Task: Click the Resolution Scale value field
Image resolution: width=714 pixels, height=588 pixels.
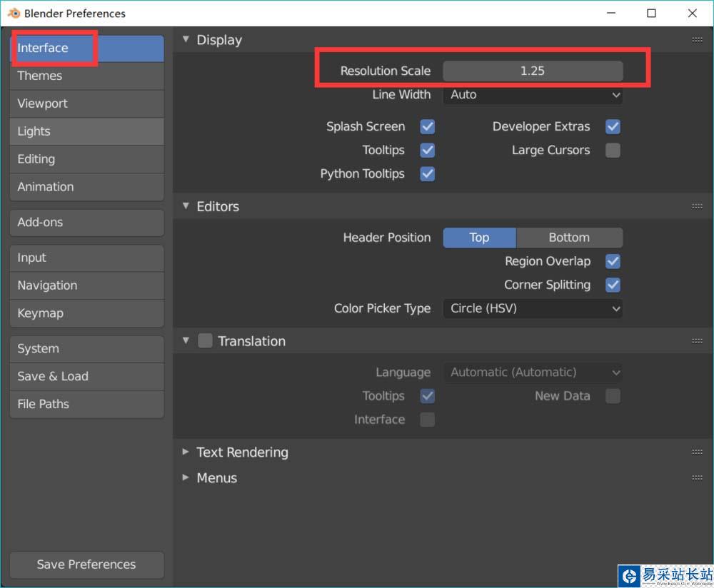Action: click(x=533, y=71)
